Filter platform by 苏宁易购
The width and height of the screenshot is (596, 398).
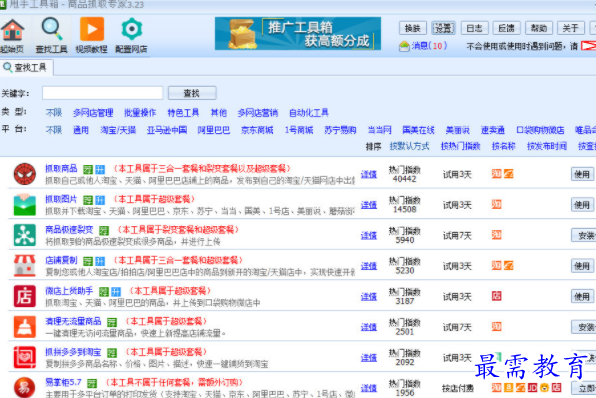tap(340, 130)
